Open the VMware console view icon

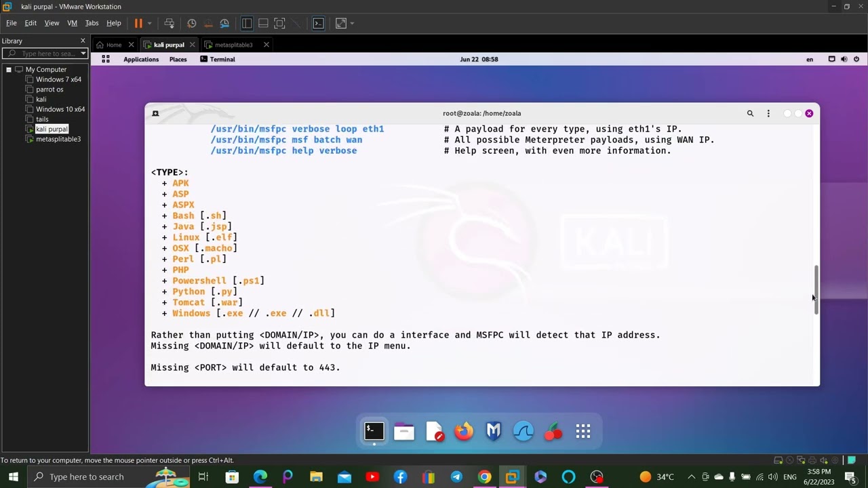click(318, 23)
